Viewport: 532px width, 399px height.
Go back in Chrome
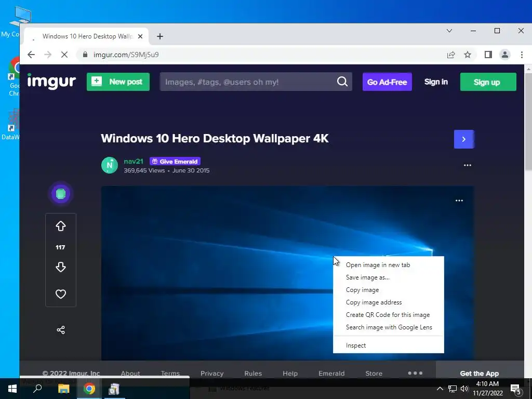[31, 55]
